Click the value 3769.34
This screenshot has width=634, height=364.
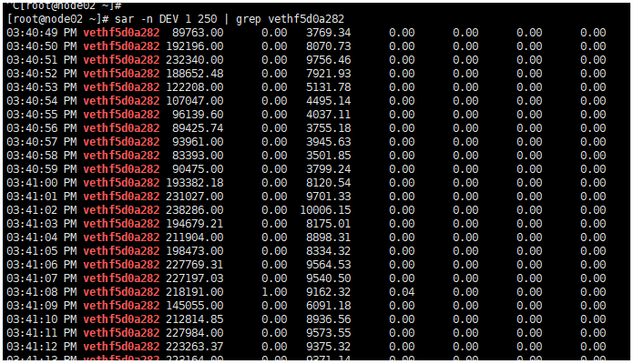point(328,33)
